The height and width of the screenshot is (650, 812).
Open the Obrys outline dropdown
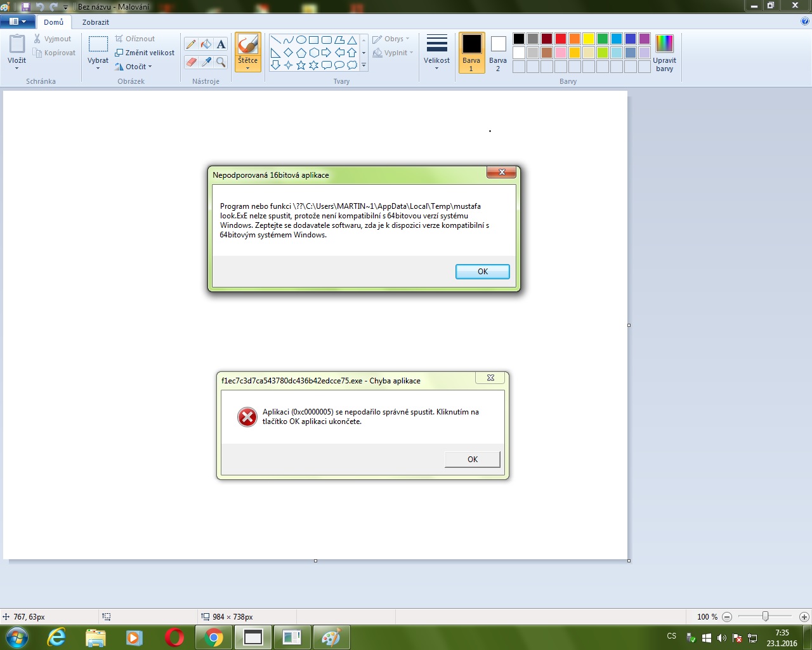point(391,39)
